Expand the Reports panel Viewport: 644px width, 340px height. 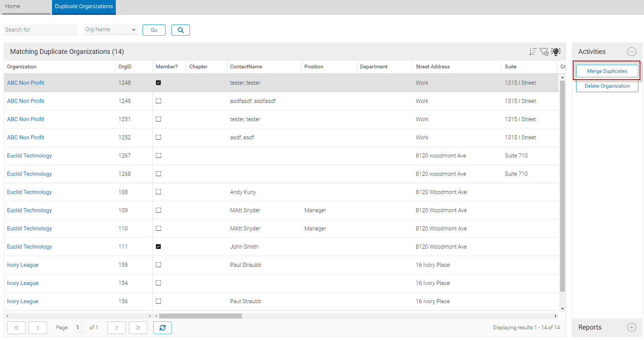pos(631,327)
